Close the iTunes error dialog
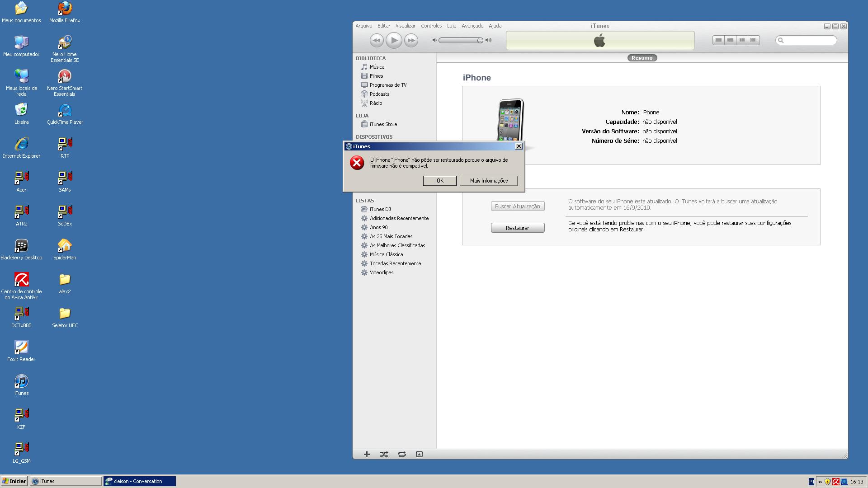Screen dimensions: 868x488 tap(519, 146)
